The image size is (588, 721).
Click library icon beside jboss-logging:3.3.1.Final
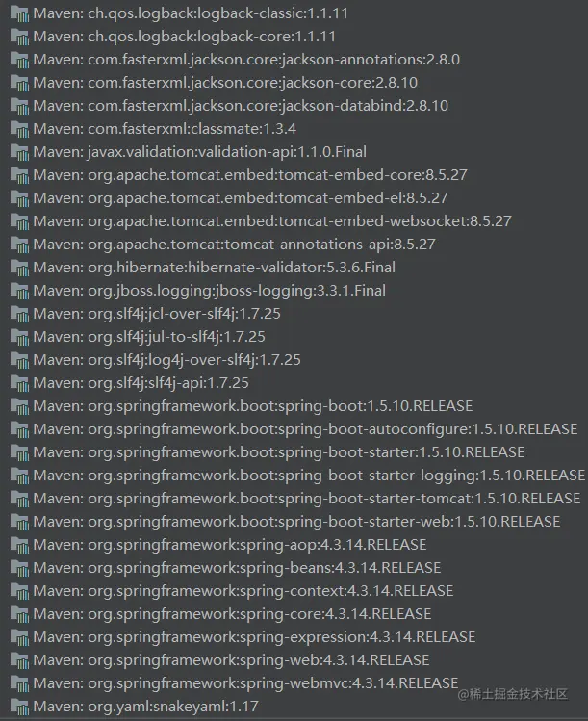[x=19, y=291]
